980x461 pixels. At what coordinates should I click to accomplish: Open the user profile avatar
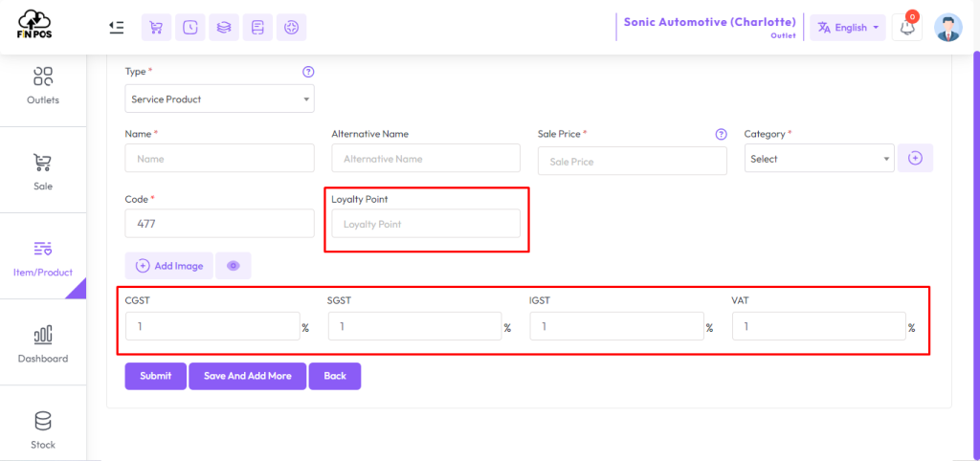coord(948,28)
